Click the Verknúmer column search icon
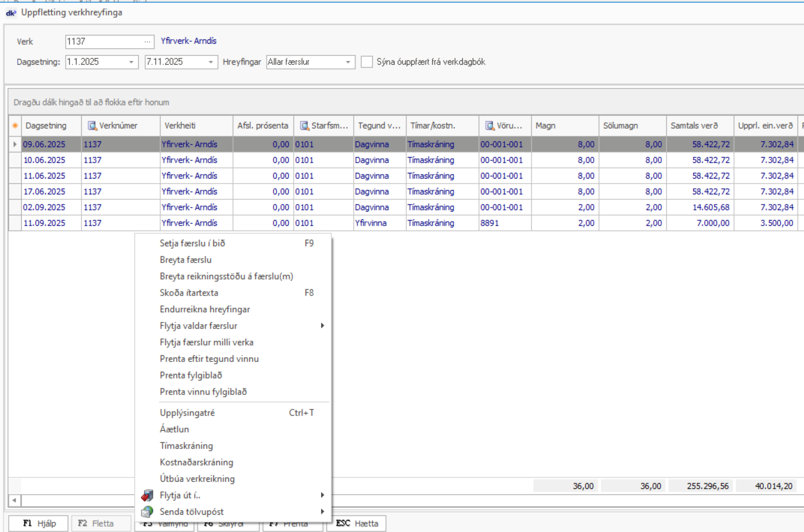 pos(92,126)
